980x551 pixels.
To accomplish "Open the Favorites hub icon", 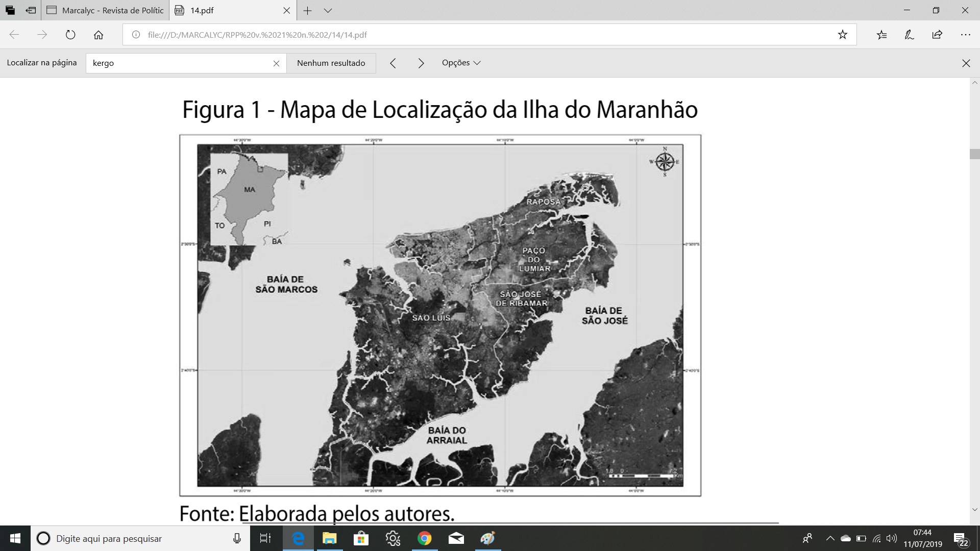I will coord(881,35).
